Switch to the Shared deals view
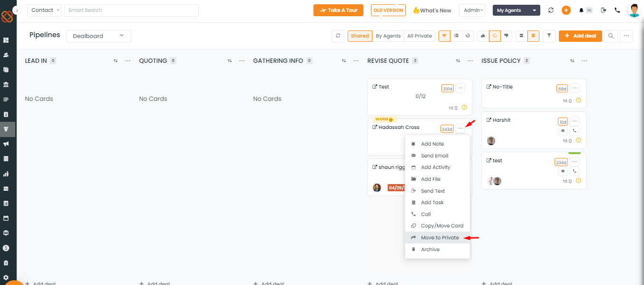 [x=360, y=36]
